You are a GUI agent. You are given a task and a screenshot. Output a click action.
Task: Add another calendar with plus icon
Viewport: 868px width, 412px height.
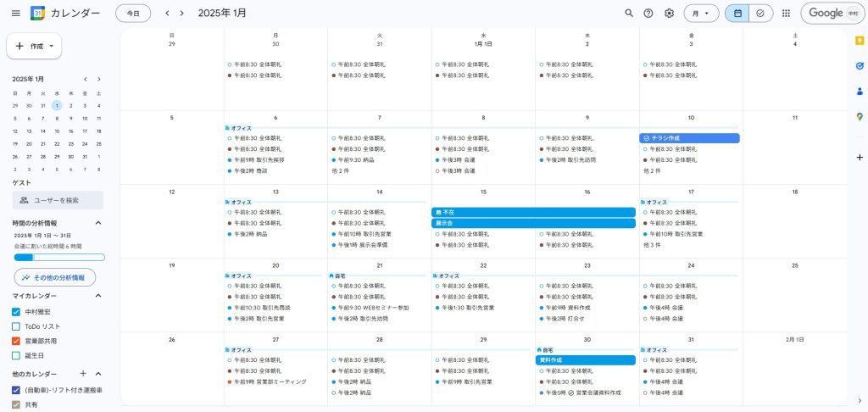83,374
